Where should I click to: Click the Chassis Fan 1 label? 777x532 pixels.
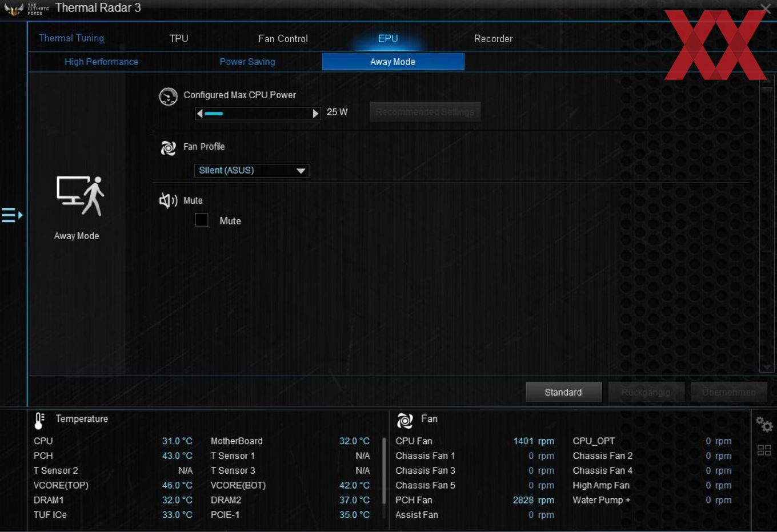(x=425, y=456)
